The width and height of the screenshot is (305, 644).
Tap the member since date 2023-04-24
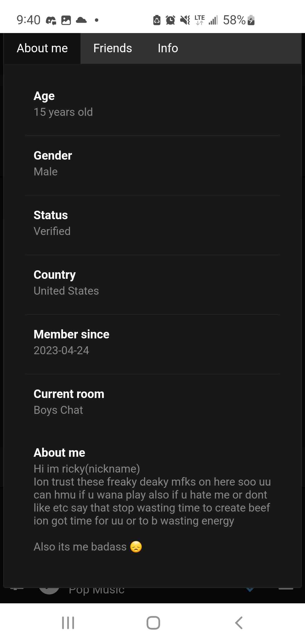61,351
